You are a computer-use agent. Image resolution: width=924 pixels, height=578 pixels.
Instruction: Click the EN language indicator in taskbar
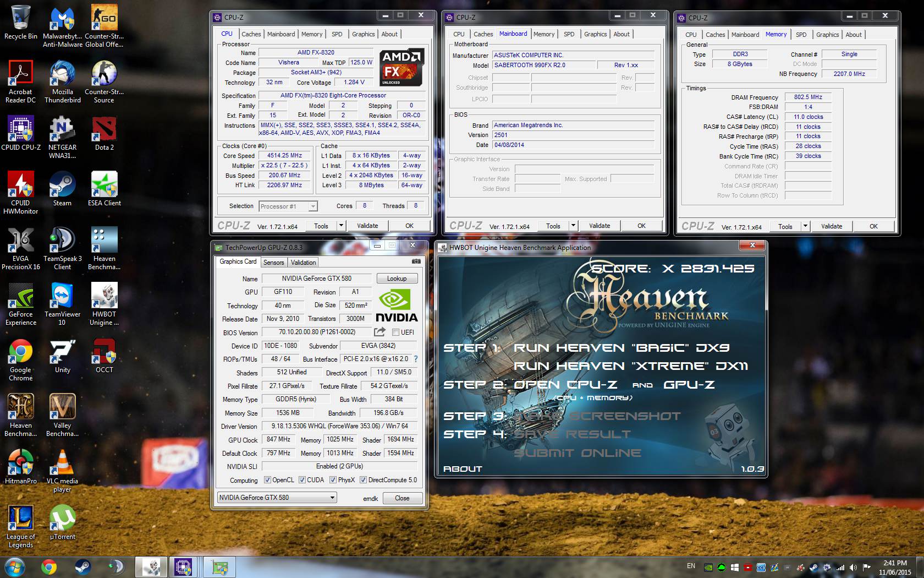click(691, 566)
